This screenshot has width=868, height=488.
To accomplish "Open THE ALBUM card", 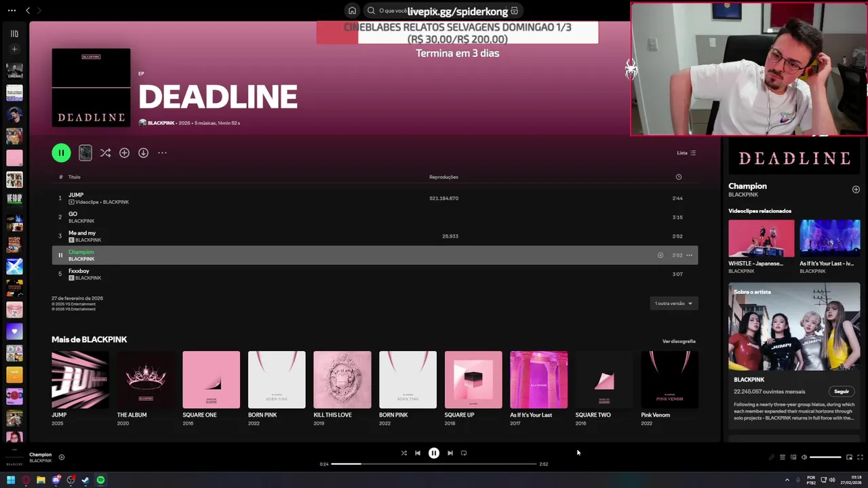I will coord(146,389).
